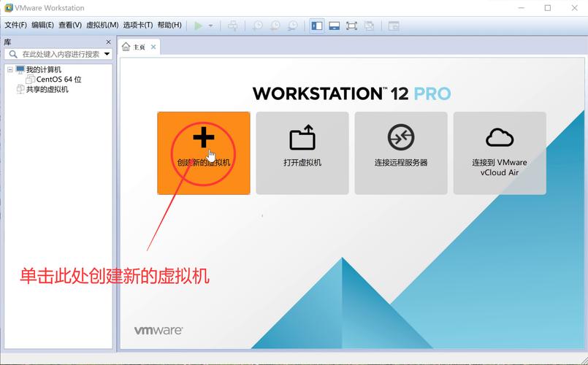Open the library search filter dropdown
588x365 pixels.
click(x=107, y=54)
